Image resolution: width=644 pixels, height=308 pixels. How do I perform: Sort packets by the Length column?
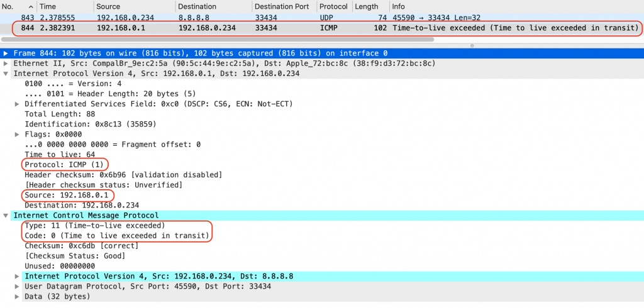coord(367,6)
